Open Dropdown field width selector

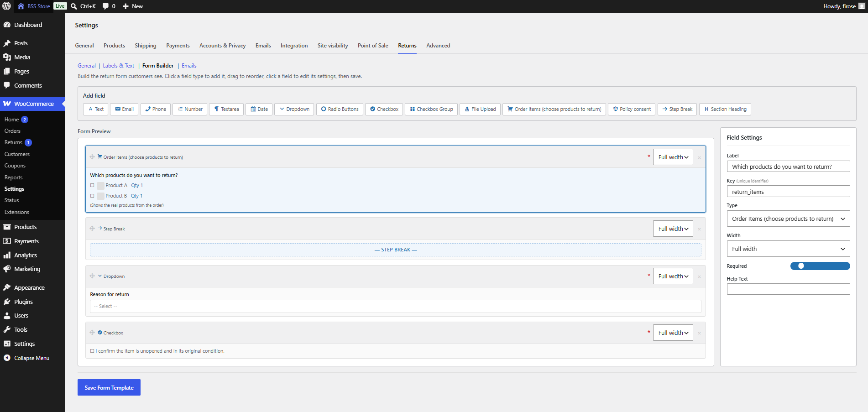click(x=673, y=276)
